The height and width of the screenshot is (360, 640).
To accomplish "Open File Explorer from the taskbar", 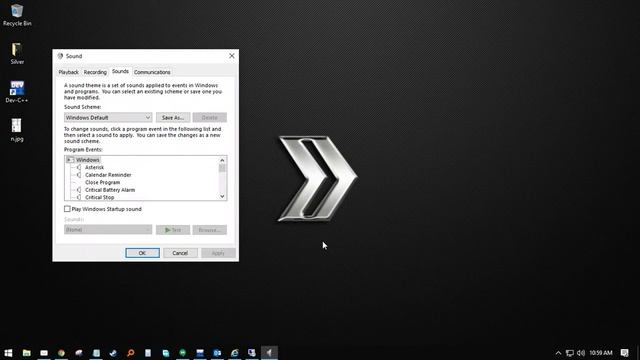I will [27, 353].
